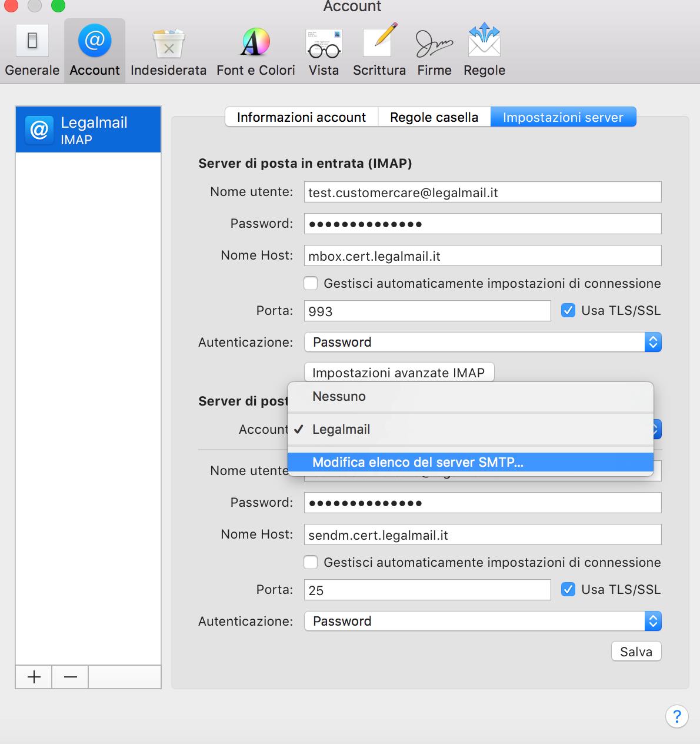The width and height of the screenshot is (700, 744).
Task: Expand the SMTP Autenticazione dropdown
Action: coord(482,621)
